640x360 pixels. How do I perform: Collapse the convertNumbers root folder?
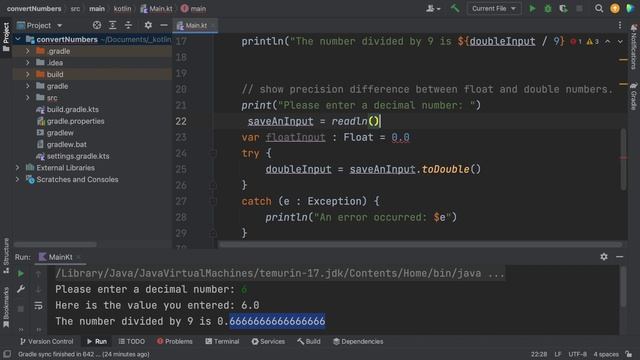coord(18,39)
